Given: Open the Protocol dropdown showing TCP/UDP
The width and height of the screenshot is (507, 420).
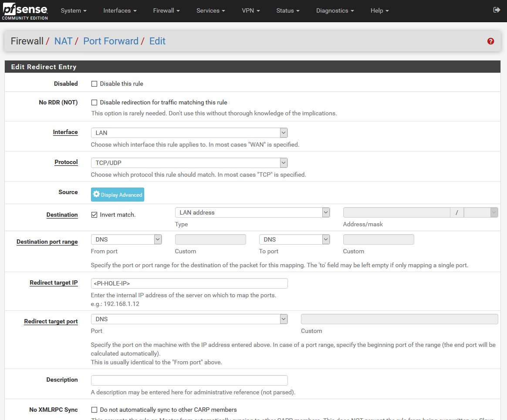Looking at the screenshot, I should tap(189, 163).
